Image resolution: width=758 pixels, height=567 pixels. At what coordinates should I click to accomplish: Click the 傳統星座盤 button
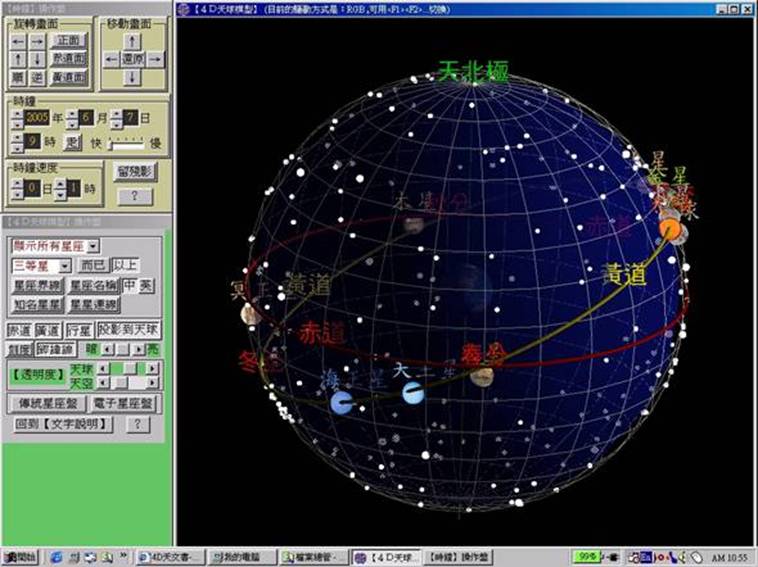[45, 403]
